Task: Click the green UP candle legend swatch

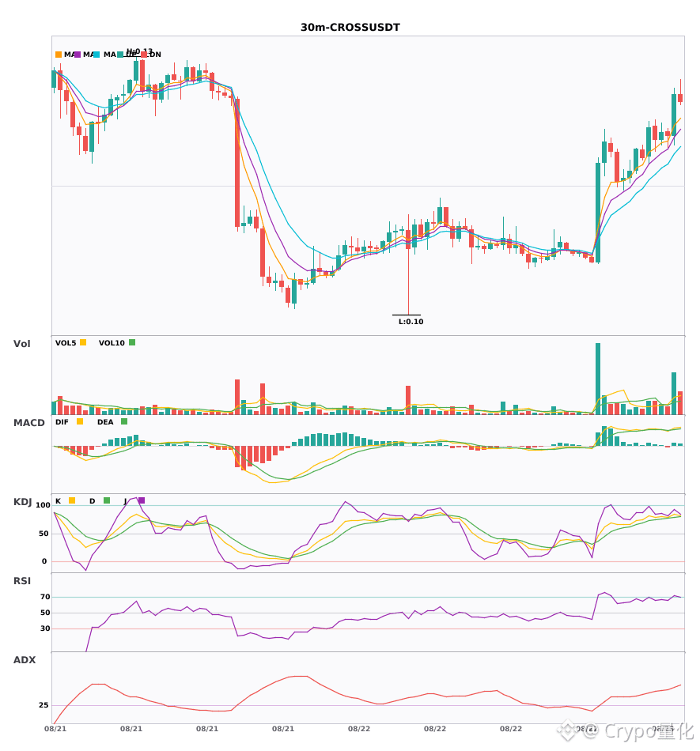Action: click(120, 55)
